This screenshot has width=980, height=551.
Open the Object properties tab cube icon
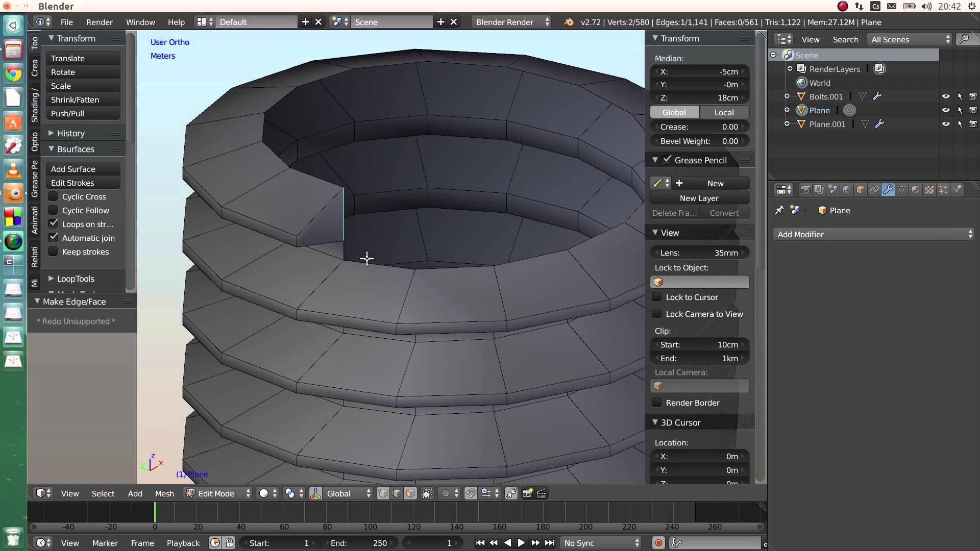[x=860, y=190]
